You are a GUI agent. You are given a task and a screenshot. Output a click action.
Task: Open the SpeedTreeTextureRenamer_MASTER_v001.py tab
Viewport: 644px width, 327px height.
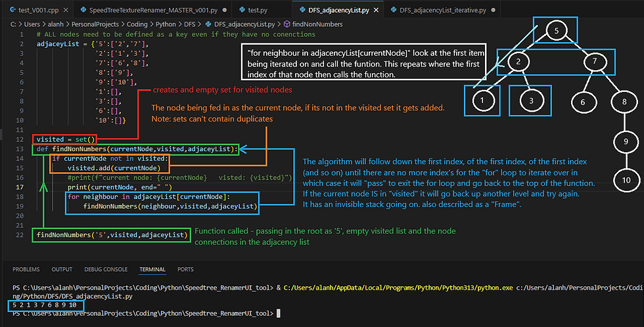(153, 10)
